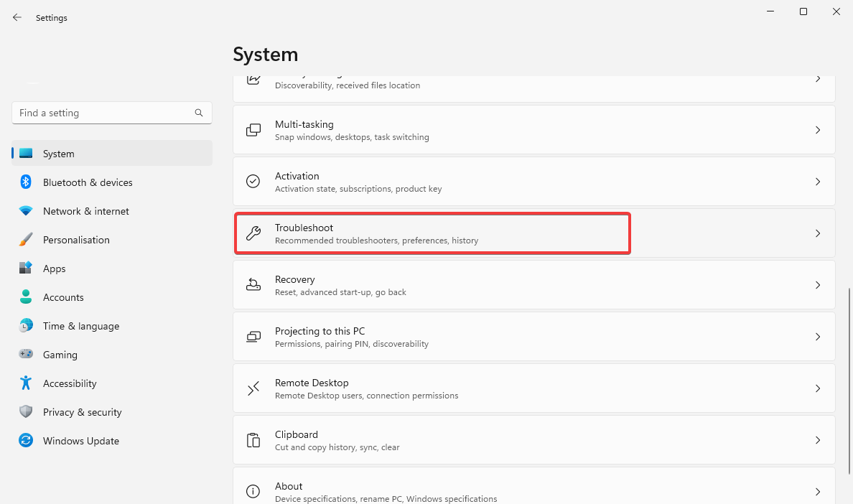The image size is (853, 504).
Task: Click the Gaming controller icon
Action: pyautogui.click(x=26, y=354)
